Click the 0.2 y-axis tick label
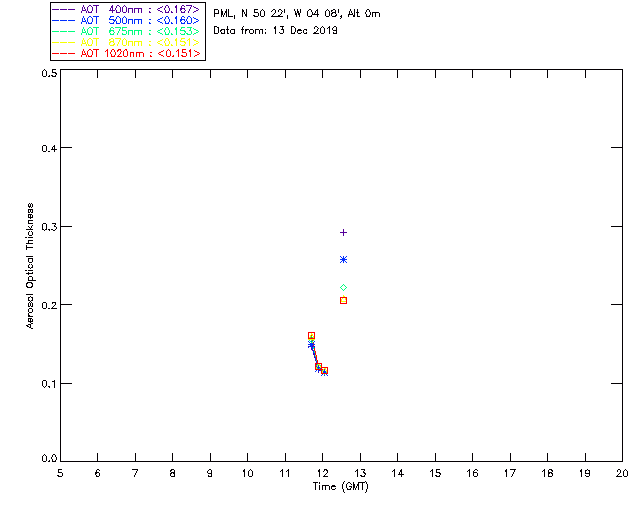 (49, 305)
